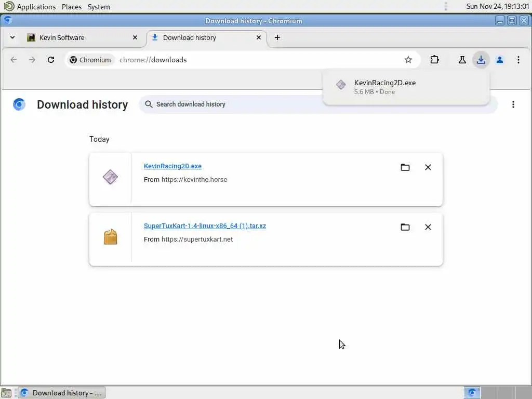Click the Download history taskbar window button
Screen dimensions: 532x399
click(x=62, y=393)
